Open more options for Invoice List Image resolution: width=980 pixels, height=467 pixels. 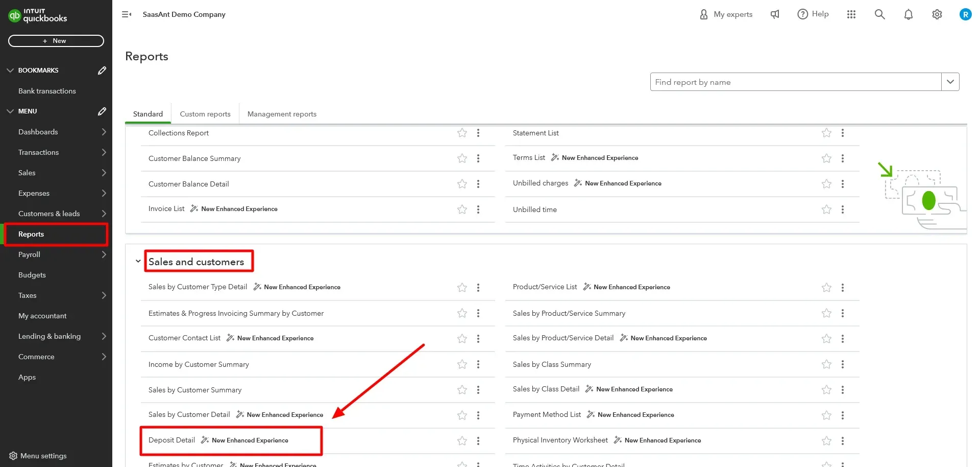coord(478,209)
